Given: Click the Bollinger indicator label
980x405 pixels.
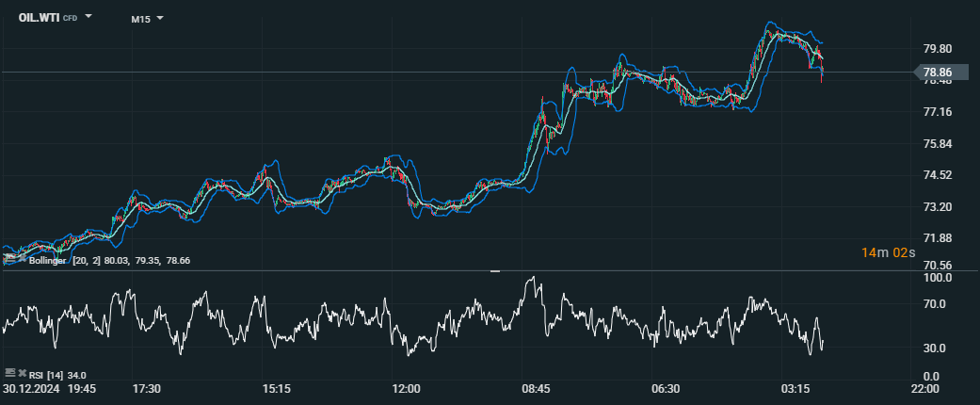Looking at the screenshot, I should tap(48, 260).
